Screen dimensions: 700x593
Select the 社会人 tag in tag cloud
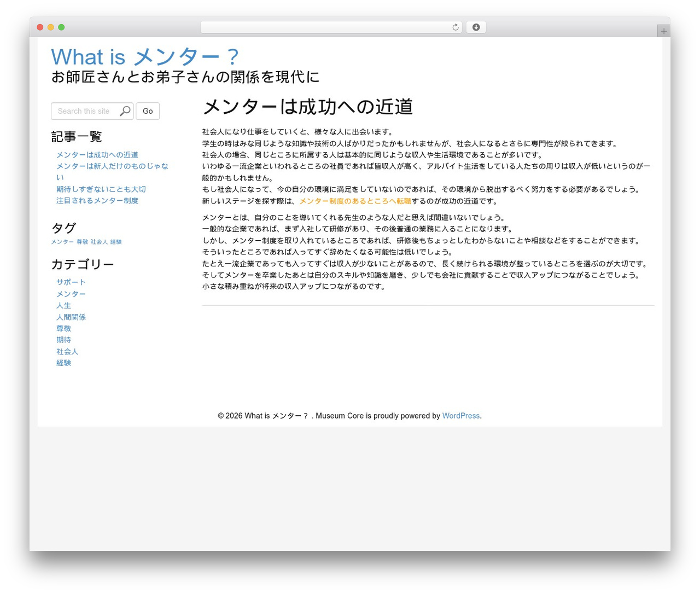click(x=99, y=242)
